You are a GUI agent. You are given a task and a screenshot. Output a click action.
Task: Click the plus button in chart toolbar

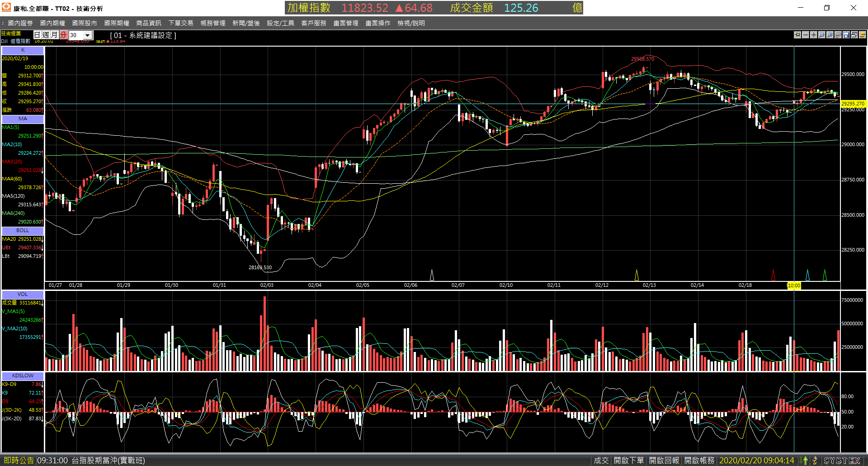[x=814, y=35]
